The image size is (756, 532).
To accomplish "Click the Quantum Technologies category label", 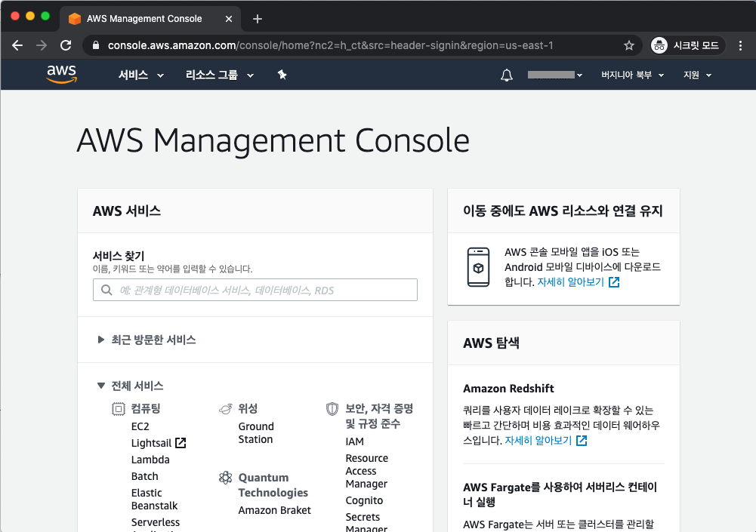I will (273, 484).
